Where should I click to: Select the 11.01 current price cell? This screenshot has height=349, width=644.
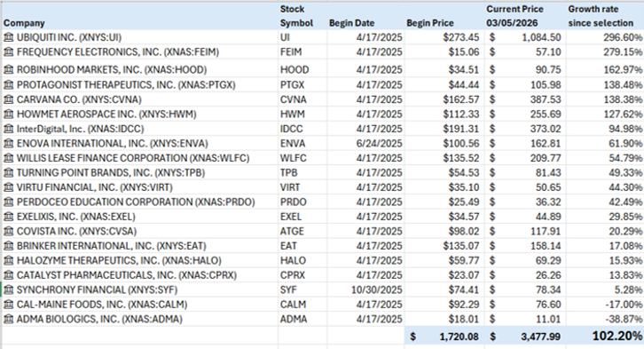tap(525, 319)
